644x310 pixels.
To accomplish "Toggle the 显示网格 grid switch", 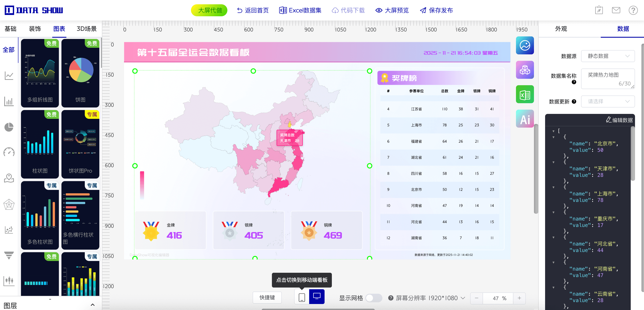I will point(374,298).
